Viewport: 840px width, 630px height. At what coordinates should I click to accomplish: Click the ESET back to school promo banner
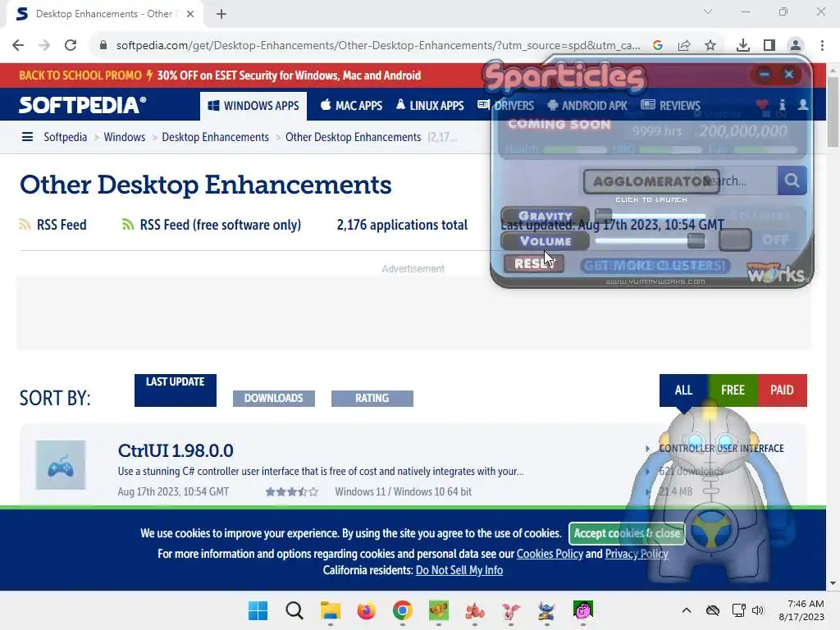point(220,75)
